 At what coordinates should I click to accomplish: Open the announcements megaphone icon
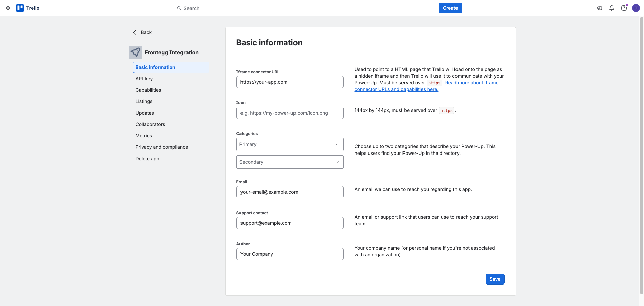coord(600,8)
